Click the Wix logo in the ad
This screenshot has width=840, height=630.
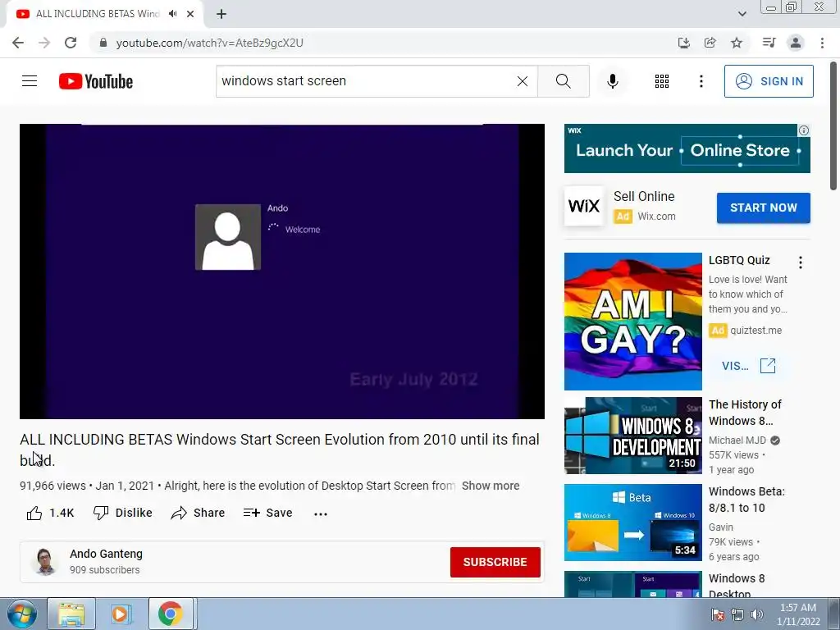(584, 206)
